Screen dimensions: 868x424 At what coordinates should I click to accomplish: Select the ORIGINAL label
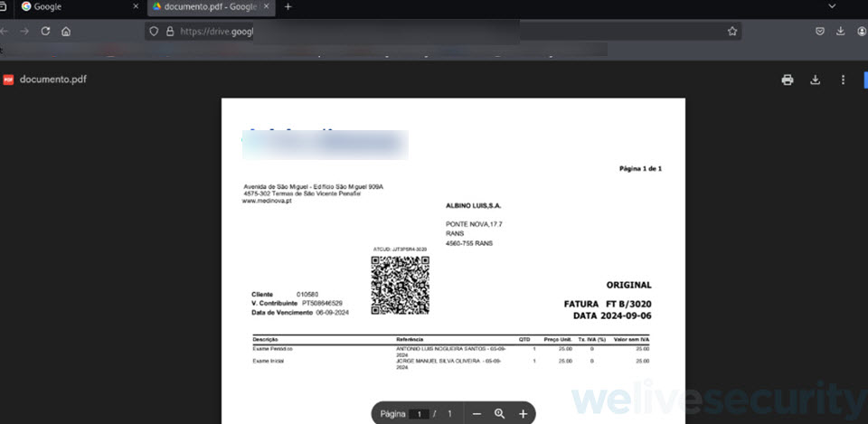(x=629, y=285)
